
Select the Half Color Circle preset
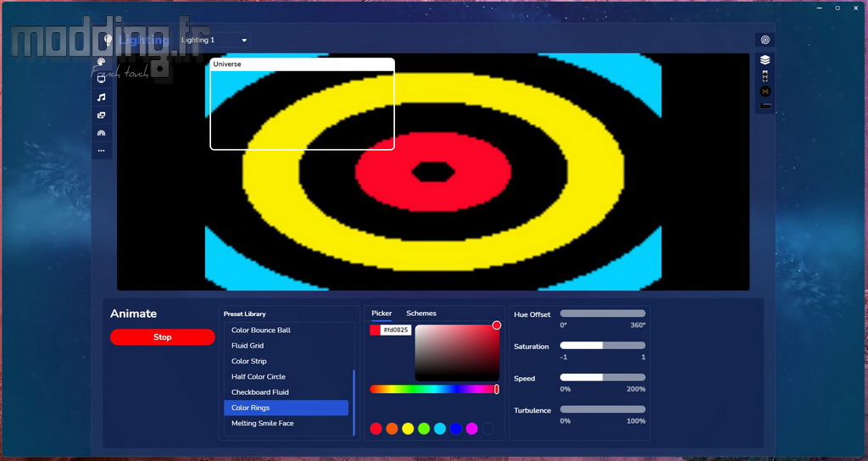(287, 376)
